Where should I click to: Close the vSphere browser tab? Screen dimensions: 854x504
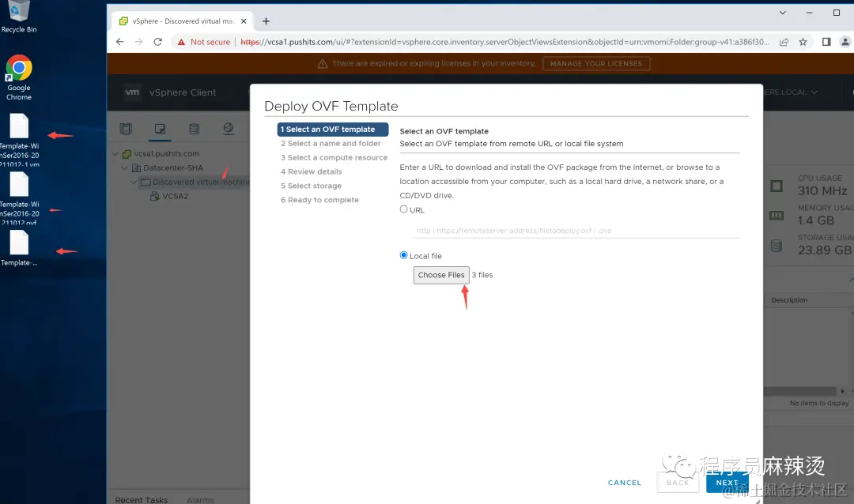(x=244, y=21)
